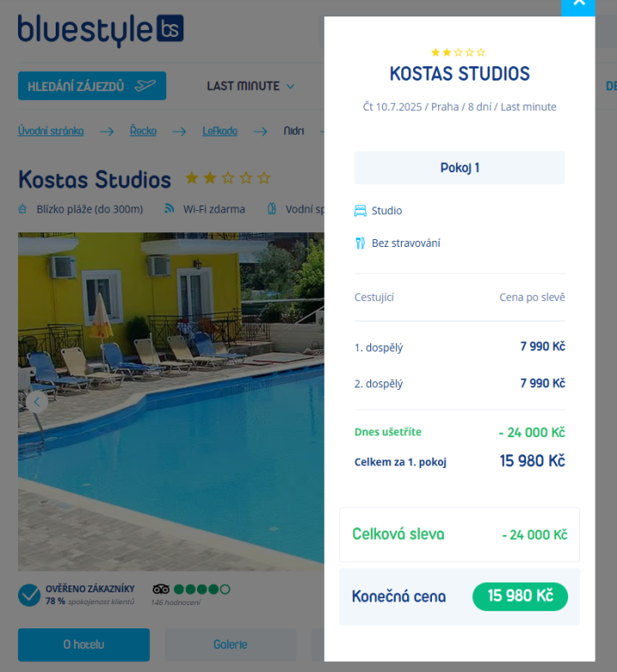Close the price summary popup
617x672 pixels.
578,6
